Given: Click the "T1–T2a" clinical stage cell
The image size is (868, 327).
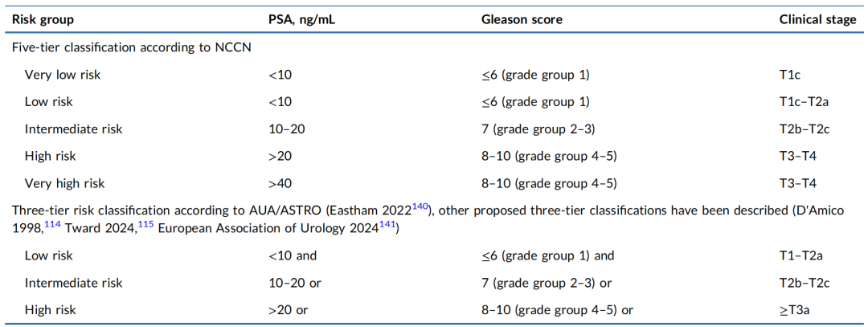Looking at the screenshot, I should point(801,255).
